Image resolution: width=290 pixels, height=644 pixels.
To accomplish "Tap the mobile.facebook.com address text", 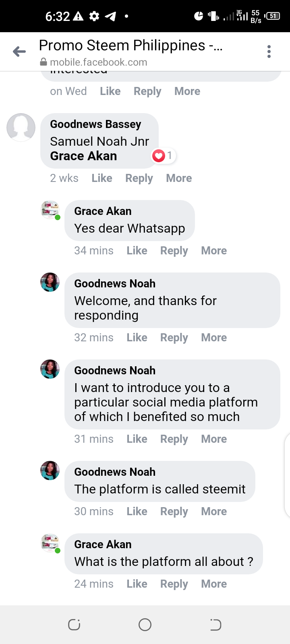I will pos(99,62).
